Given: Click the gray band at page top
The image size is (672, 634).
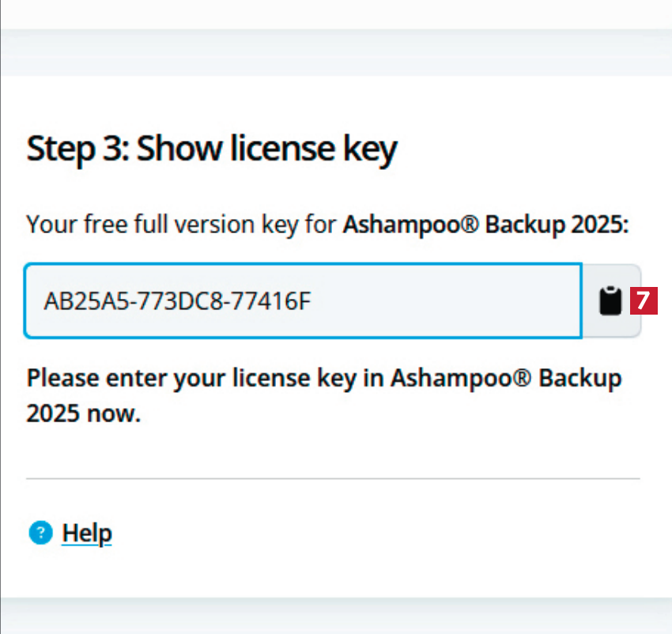Looking at the screenshot, I should [x=336, y=53].
